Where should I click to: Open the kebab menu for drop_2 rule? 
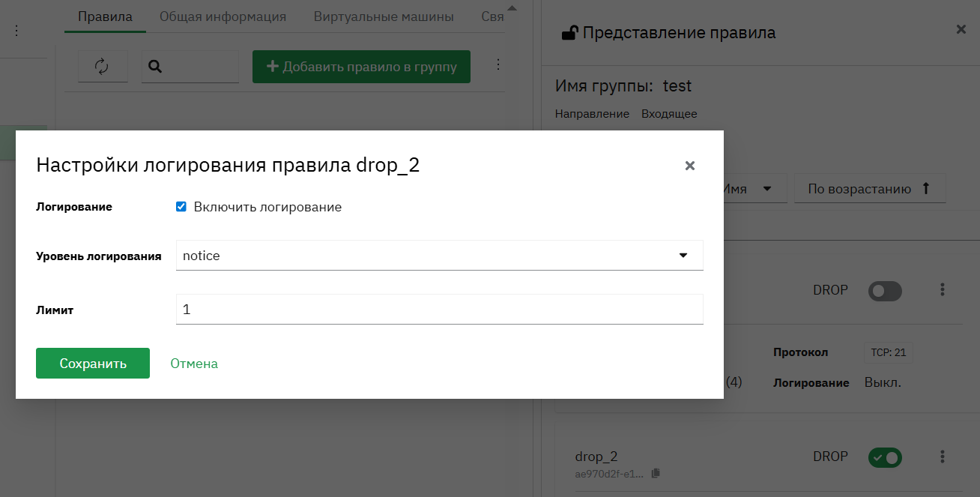click(x=943, y=457)
